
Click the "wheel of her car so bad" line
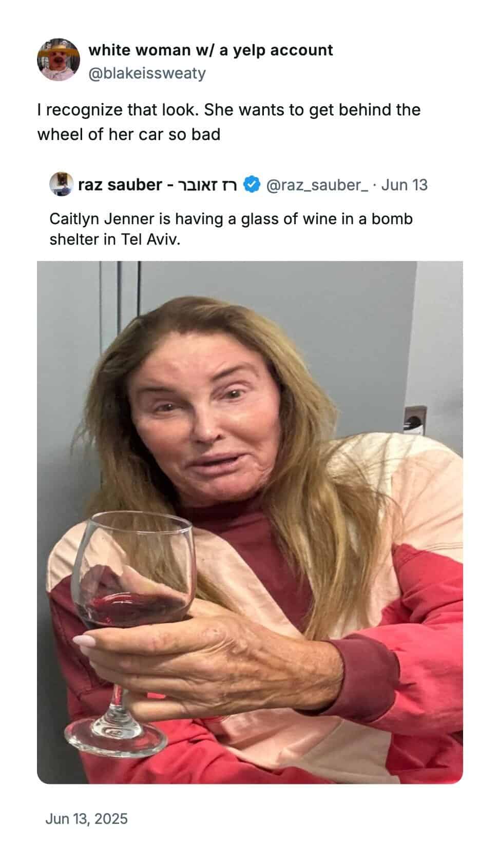(x=129, y=134)
